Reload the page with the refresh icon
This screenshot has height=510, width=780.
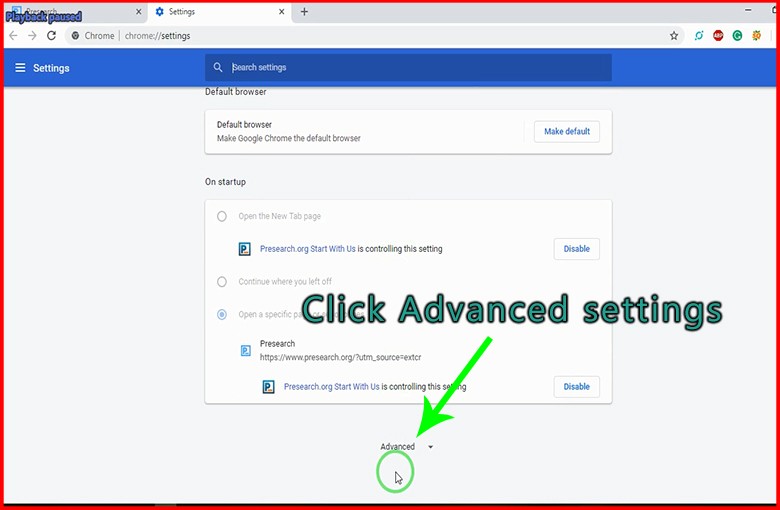coord(51,36)
